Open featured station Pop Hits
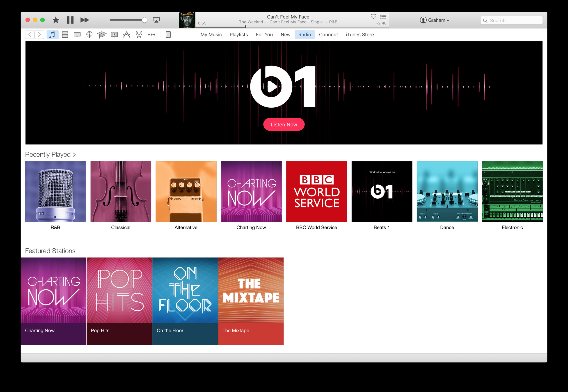The image size is (568, 392). [x=119, y=301]
